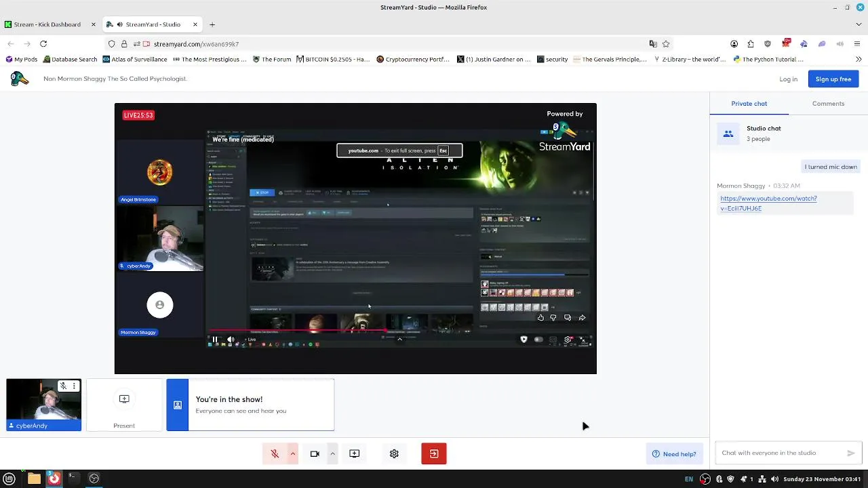Reload the page in Firefox
The height and width of the screenshot is (488, 868).
click(x=43, y=44)
